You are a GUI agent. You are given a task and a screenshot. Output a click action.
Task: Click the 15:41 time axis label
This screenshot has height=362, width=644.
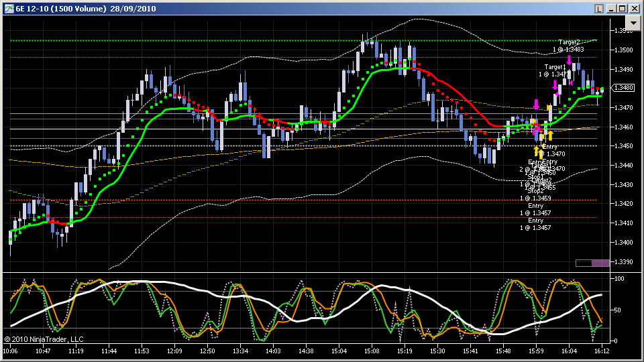pos(470,351)
